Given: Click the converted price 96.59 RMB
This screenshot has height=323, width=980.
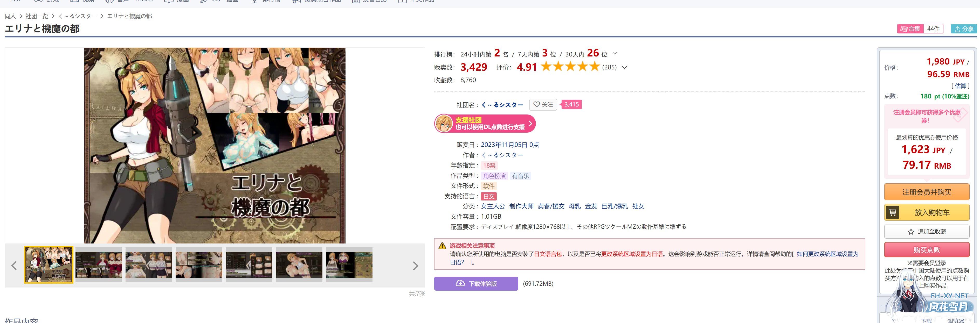Looking at the screenshot, I should click(x=948, y=74).
